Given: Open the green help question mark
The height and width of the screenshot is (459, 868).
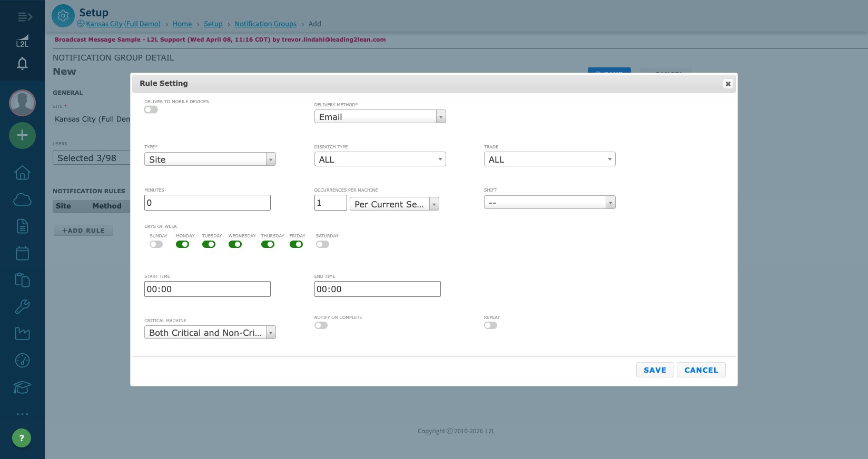Looking at the screenshot, I should (22, 438).
